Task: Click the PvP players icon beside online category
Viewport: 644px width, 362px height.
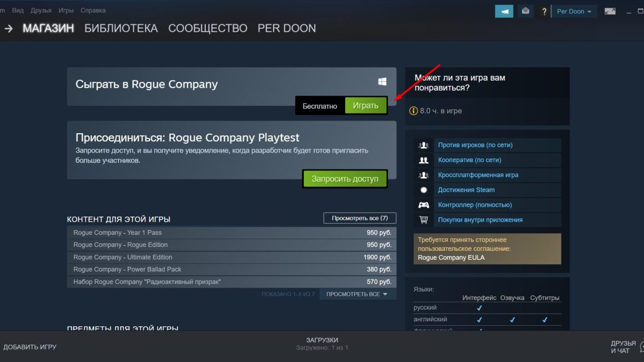Action: (423, 145)
